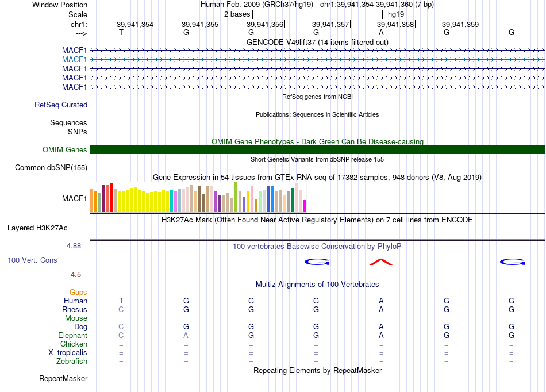Click the chr1: ruler label
This screenshot has height=392, width=546.
click(79, 24)
